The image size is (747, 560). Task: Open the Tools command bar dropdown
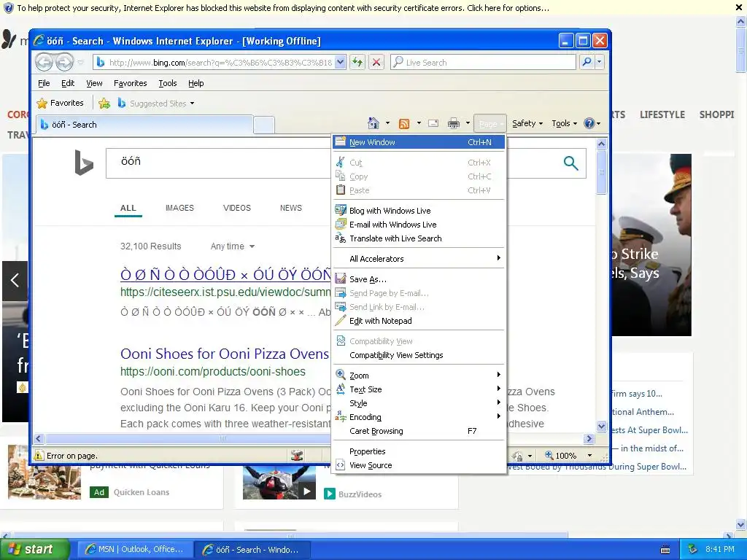565,123
